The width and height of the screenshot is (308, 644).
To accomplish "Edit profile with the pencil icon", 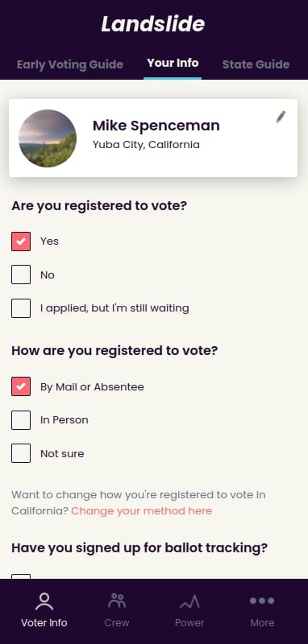I will coord(281,117).
